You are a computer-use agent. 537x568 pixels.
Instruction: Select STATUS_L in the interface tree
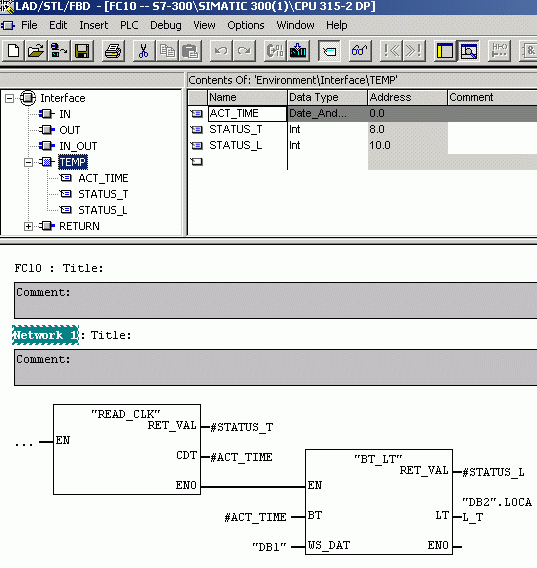coord(103,210)
